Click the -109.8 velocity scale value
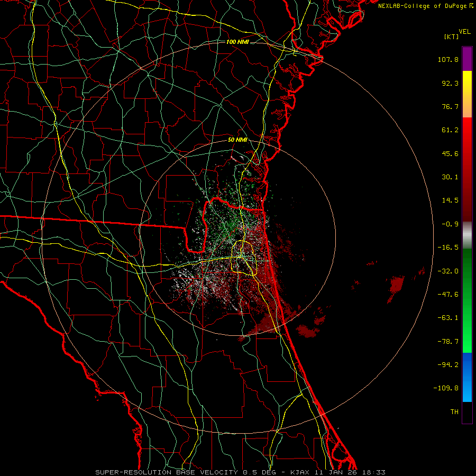 coord(446,388)
